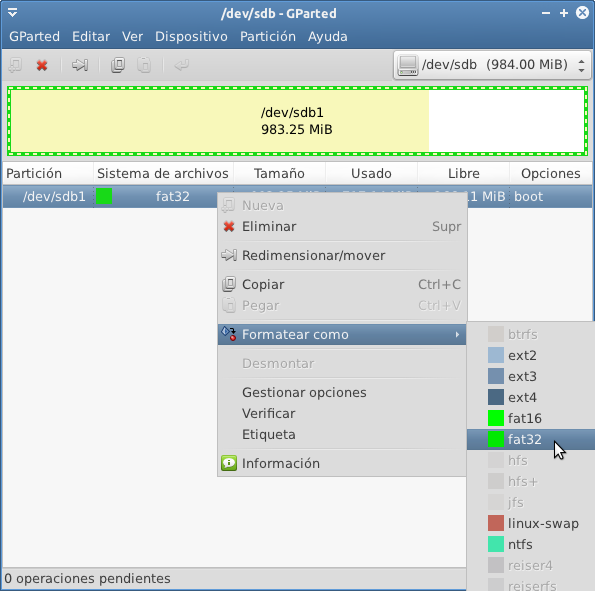Click the copy partition toolbar icon

[x=118, y=65]
